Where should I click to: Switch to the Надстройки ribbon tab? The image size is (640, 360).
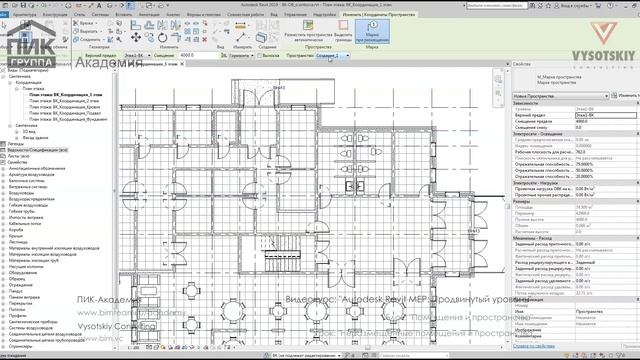(324, 15)
